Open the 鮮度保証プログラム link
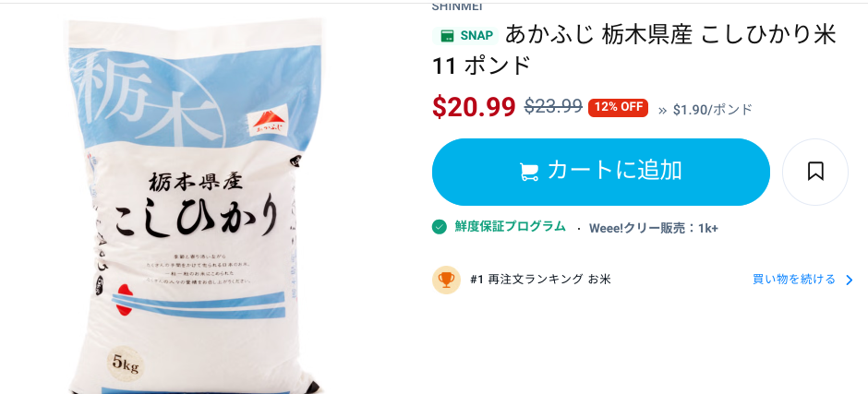868x394 pixels. point(510,226)
